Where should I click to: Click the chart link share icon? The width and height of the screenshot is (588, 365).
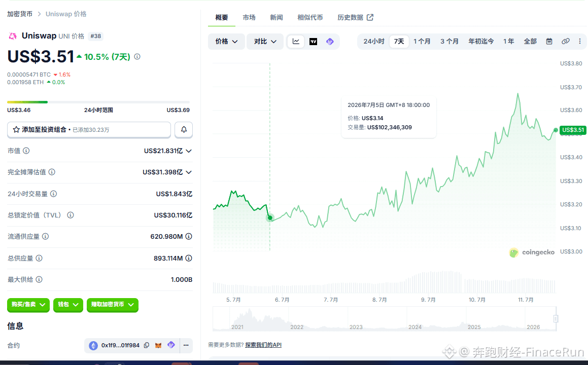566,41
